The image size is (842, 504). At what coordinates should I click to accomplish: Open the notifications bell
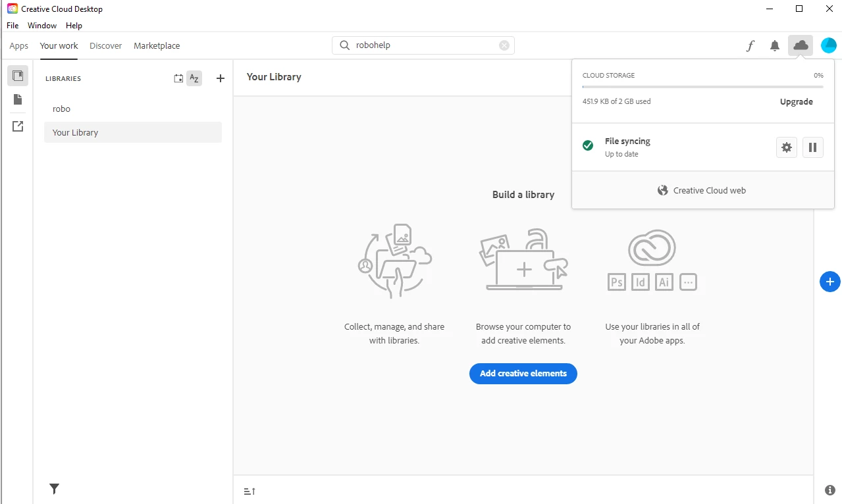[x=775, y=46]
